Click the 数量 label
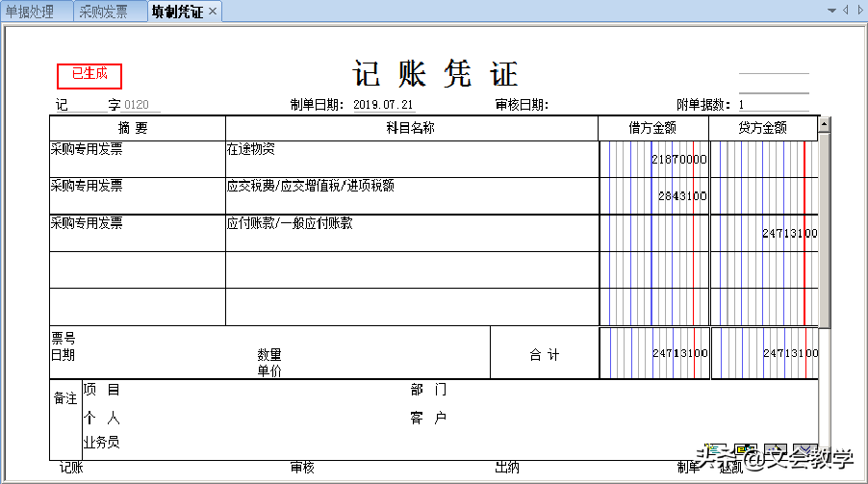868x484 pixels. tap(269, 354)
